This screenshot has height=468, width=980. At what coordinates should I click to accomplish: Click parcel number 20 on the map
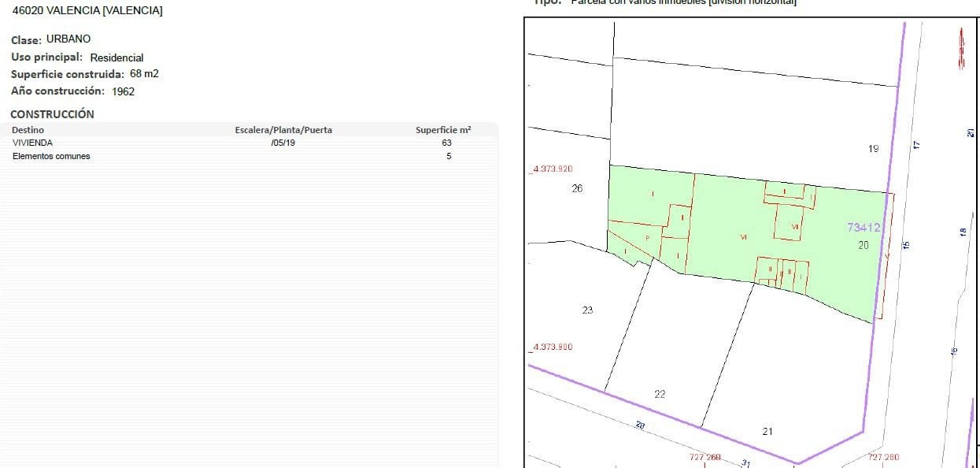864,245
